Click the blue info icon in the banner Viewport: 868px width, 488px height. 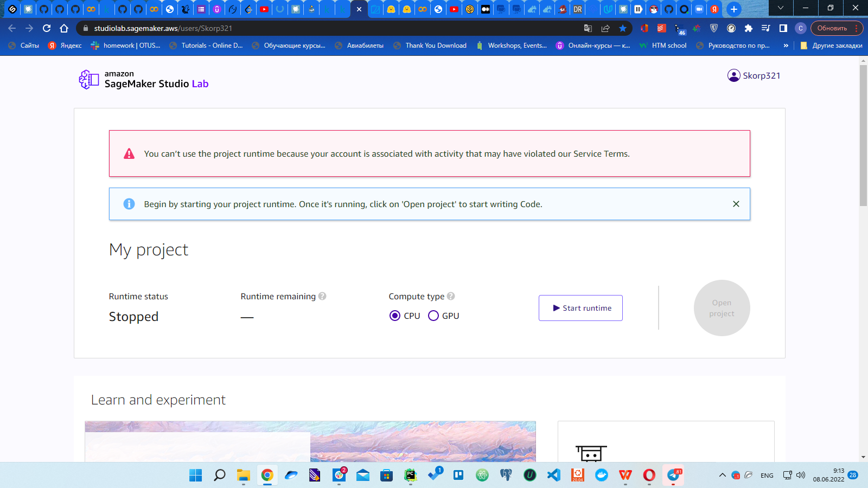pos(129,204)
